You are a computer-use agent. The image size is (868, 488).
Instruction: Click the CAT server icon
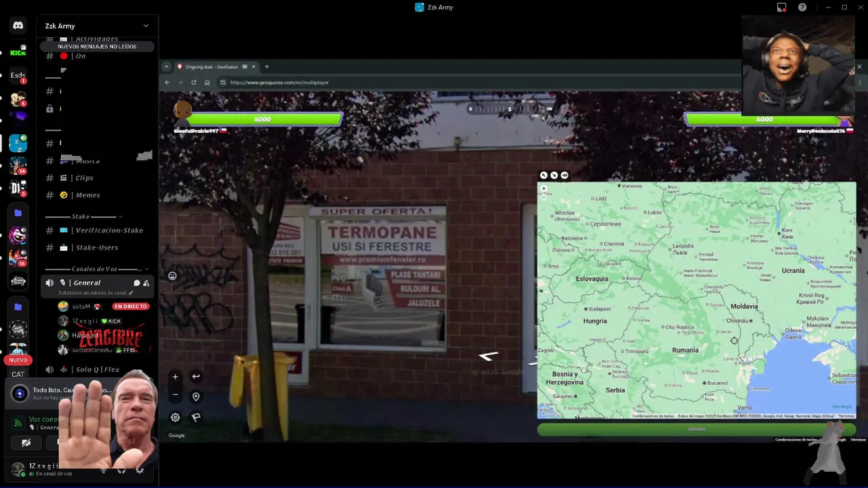pyautogui.click(x=18, y=374)
